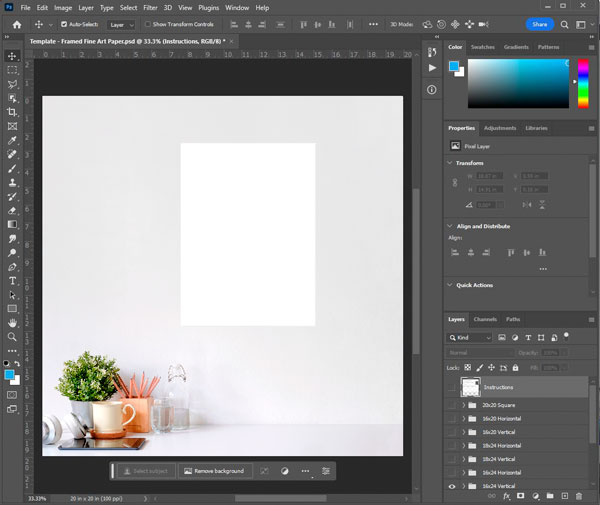This screenshot has height=505, width=600.
Task: Activate the Zoom tool
Action: 12,337
